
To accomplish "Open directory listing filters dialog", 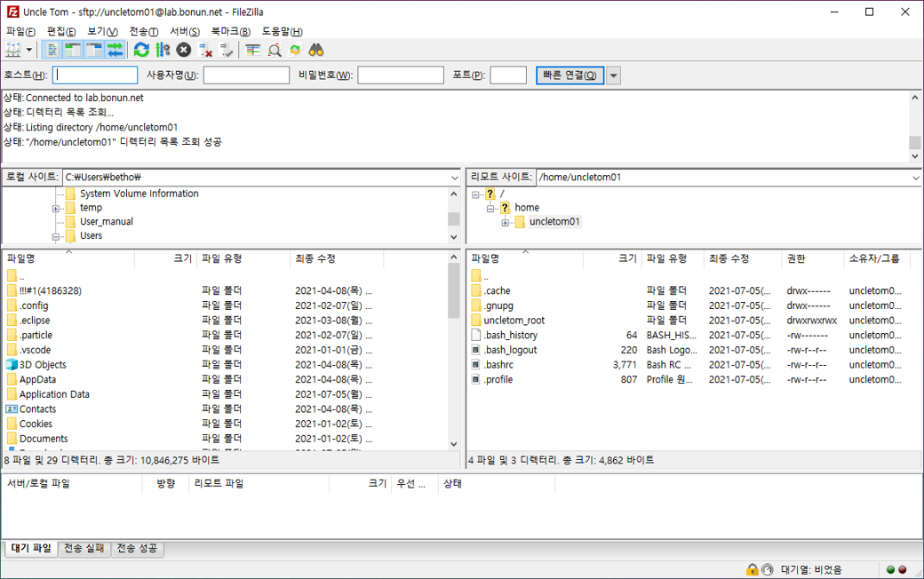I will pos(253,50).
